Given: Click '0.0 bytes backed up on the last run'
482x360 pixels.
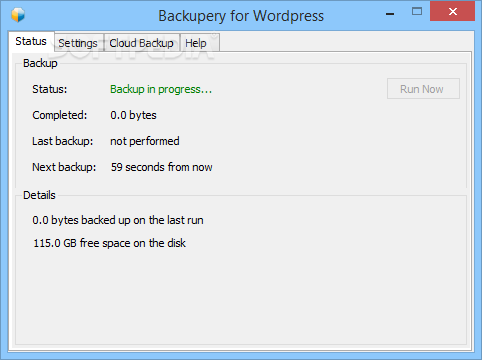Looking at the screenshot, I should pyautogui.click(x=118, y=220).
